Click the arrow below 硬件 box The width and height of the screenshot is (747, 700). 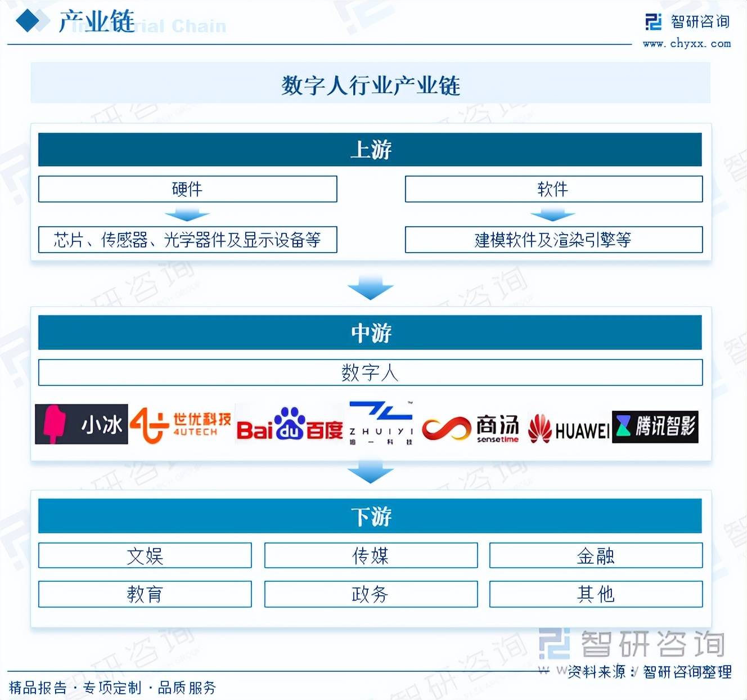(x=187, y=215)
